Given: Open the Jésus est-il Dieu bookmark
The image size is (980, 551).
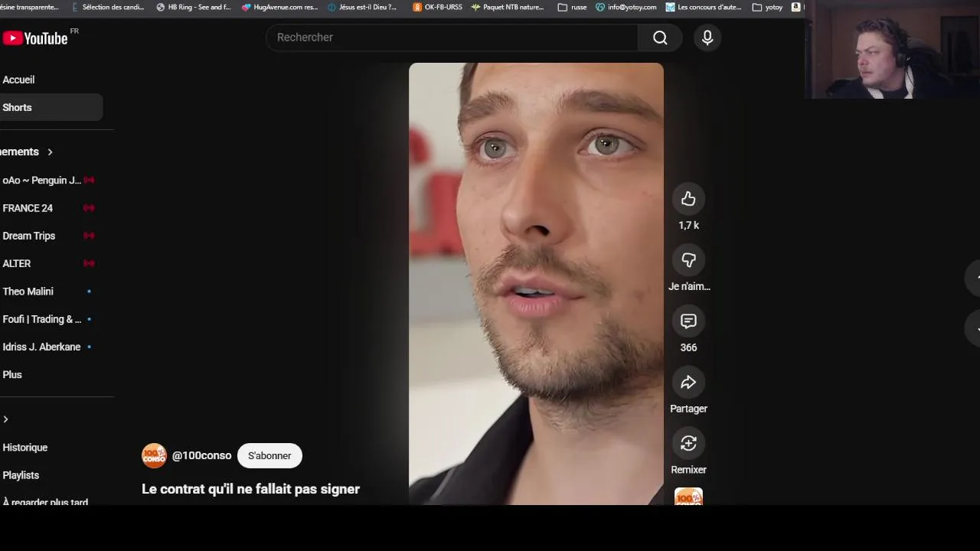Looking at the screenshot, I should (x=362, y=7).
